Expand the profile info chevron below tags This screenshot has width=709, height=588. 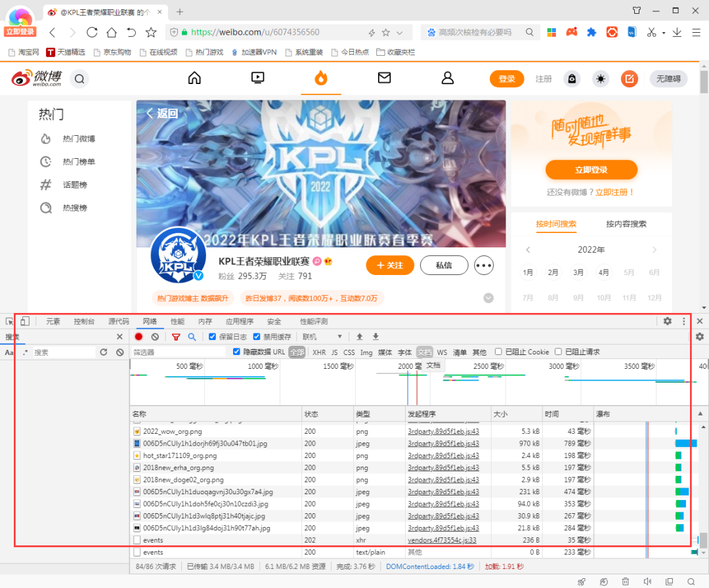(488, 299)
